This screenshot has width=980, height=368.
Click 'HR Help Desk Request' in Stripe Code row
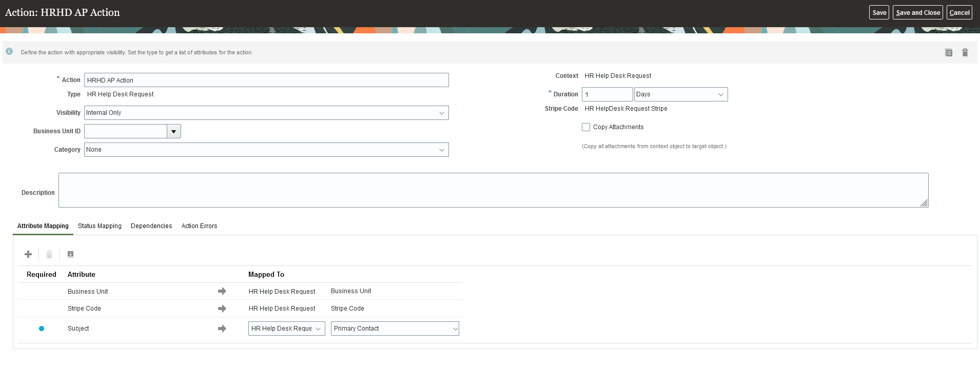pyautogui.click(x=282, y=309)
